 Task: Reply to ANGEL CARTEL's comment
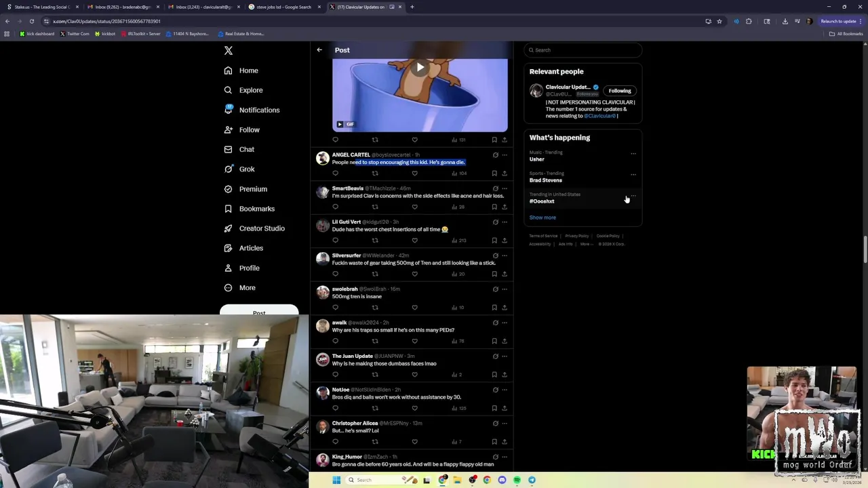point(335,174)
